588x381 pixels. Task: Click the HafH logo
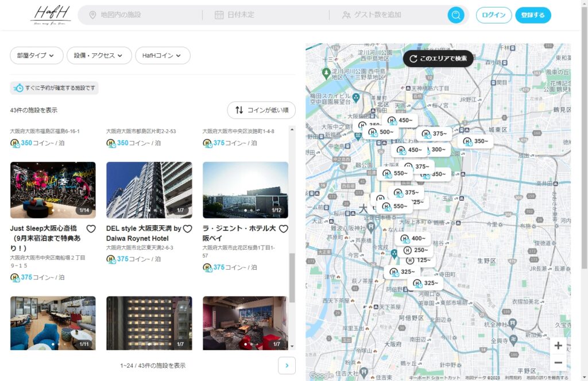(51, 15)
